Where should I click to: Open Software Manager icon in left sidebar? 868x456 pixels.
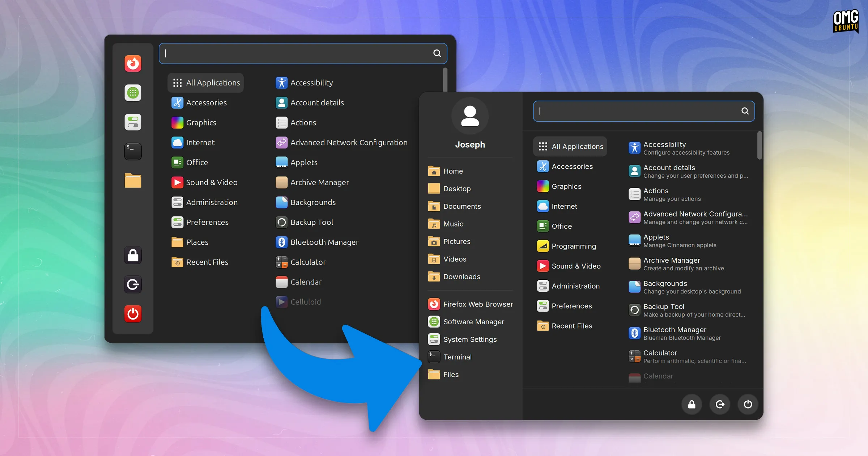pyautogui.click(x=133, y=93)
